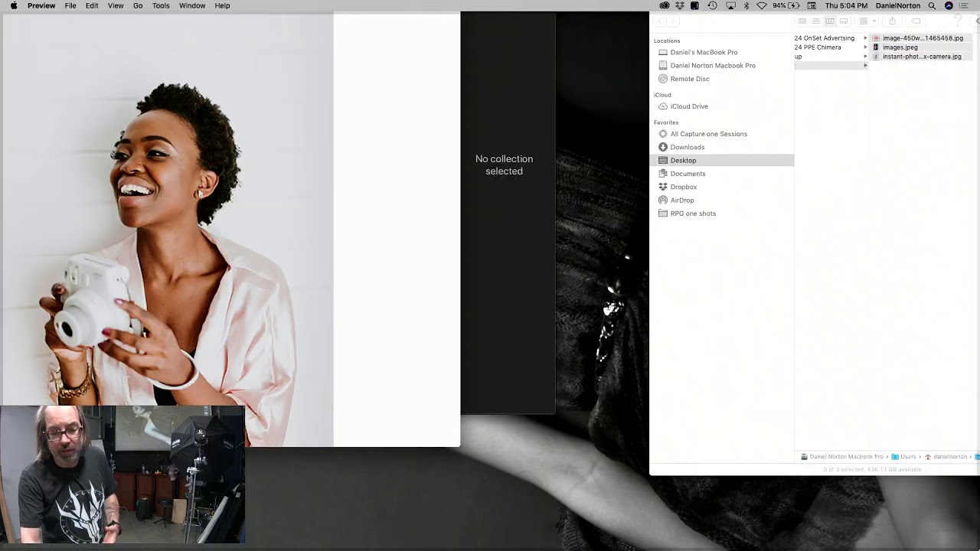Open the Help menu
980x551 pixels.
tap(222, 5)
